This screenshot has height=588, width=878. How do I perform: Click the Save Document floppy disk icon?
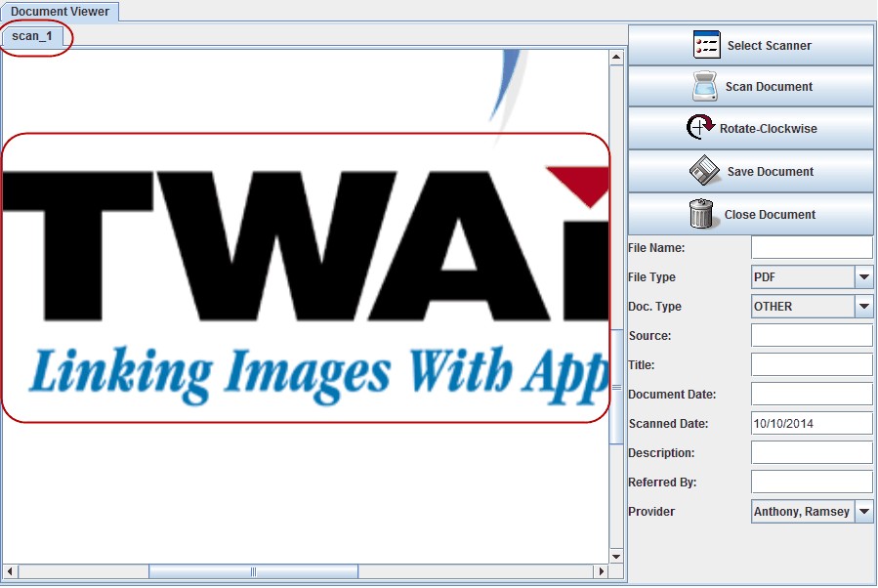[704, 171]
